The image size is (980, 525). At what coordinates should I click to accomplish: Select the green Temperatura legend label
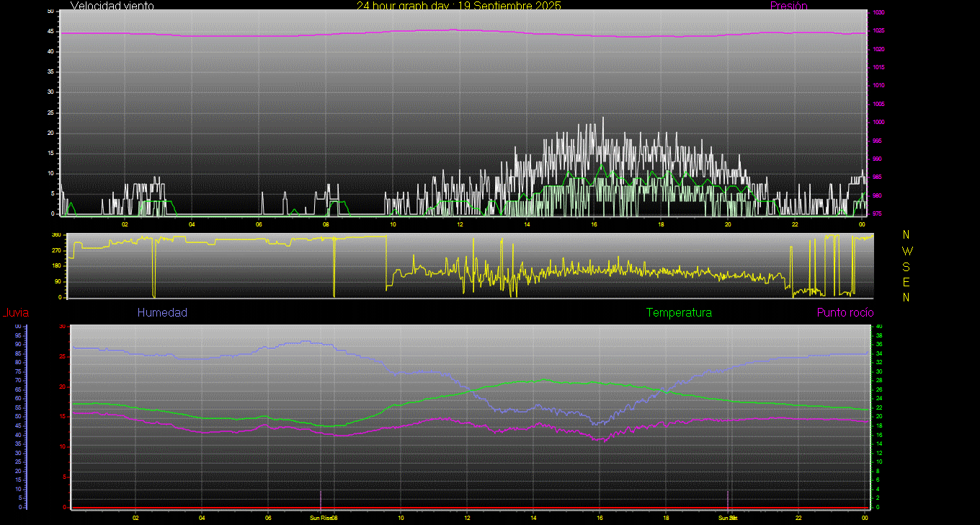point(679,313)
